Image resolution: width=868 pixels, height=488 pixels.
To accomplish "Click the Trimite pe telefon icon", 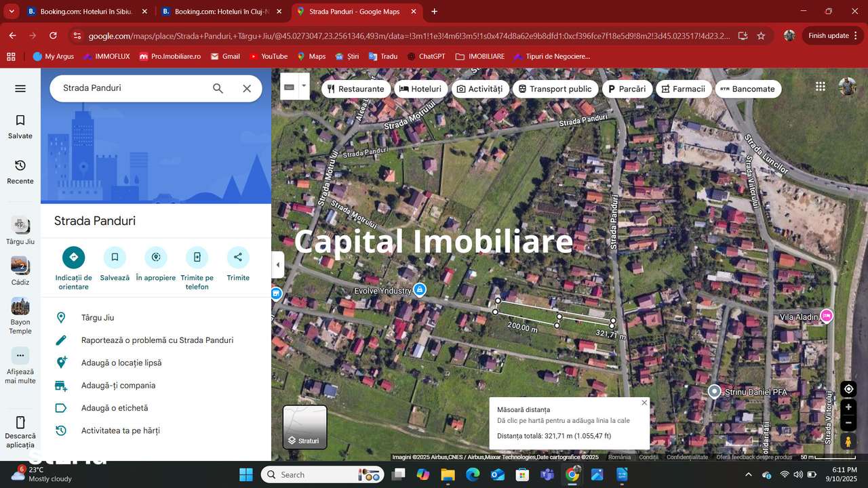I will coord(197,257).
